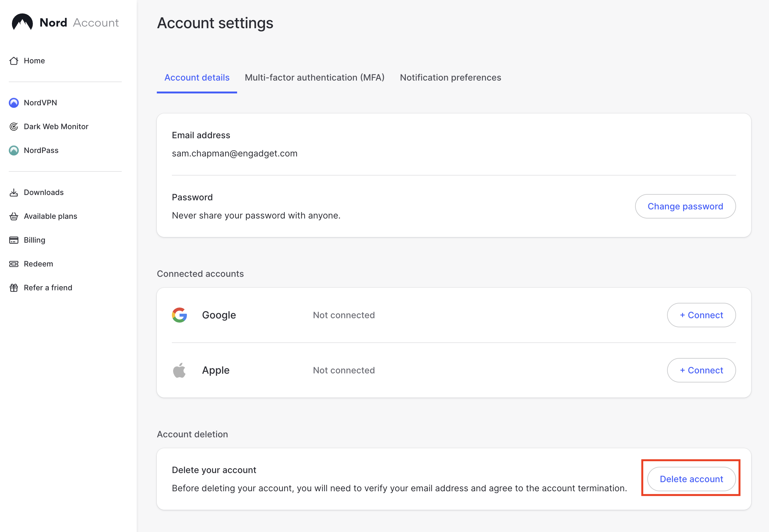Click the NordPass teal icon

click(x=14, y=150)
